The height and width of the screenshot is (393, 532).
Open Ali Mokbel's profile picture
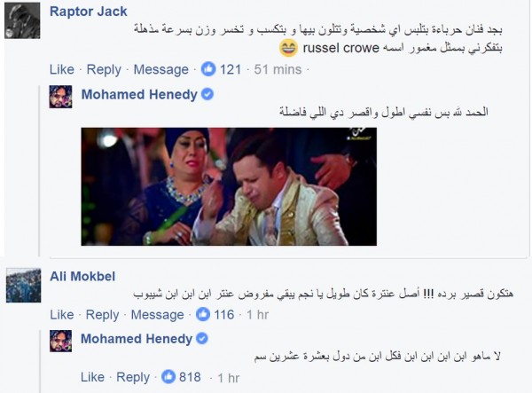(x=23, y=285)
